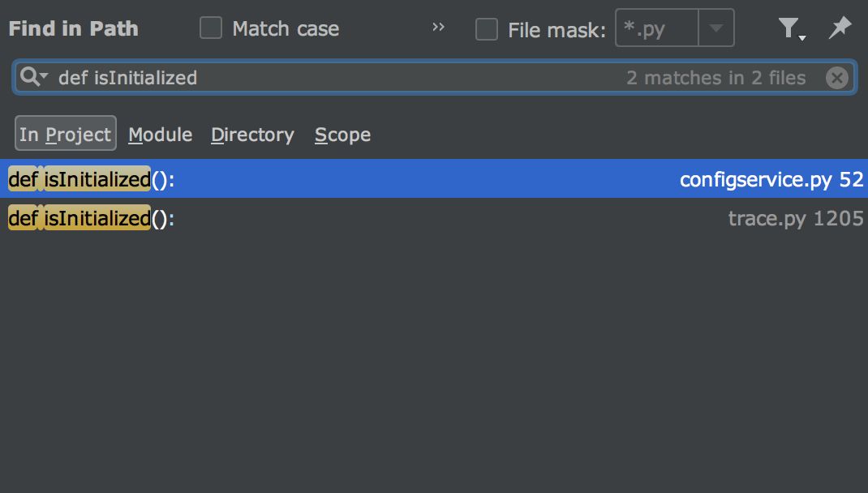Enable the Match case checkbox
The height and width of the screenshot is (493, 868).
211,28
